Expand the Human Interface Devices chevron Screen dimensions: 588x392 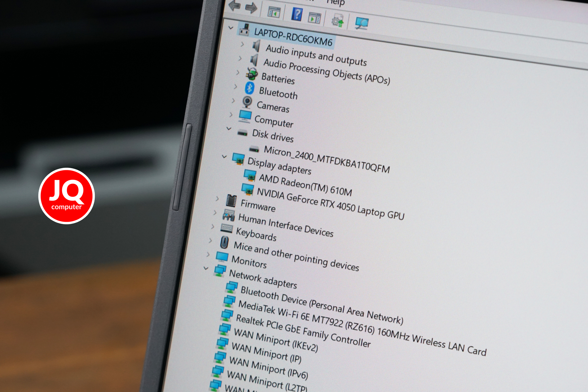point(215,213)
